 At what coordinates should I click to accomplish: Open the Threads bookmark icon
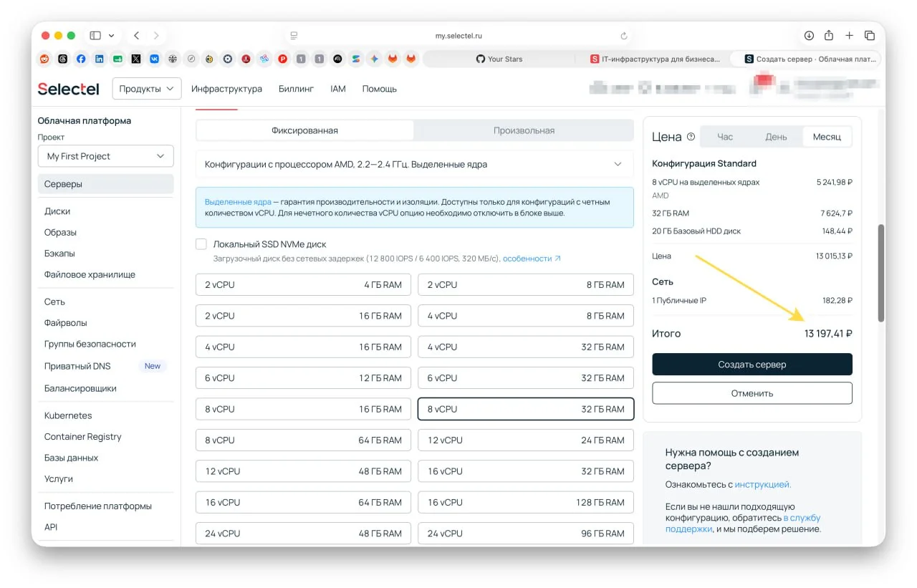click(x=62, y=59)
